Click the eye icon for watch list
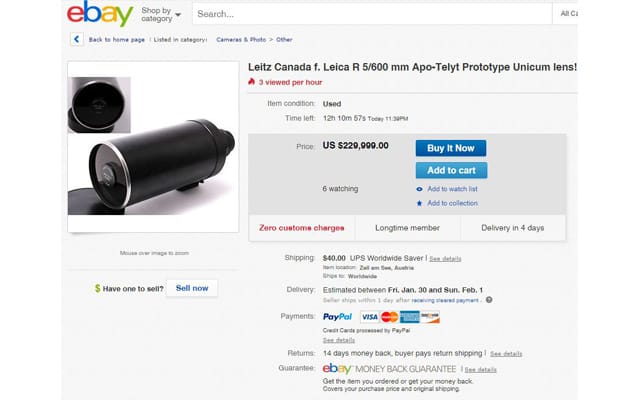Image resolution: width=640 pixels, height=400 pixels. [x=420, y=189]
